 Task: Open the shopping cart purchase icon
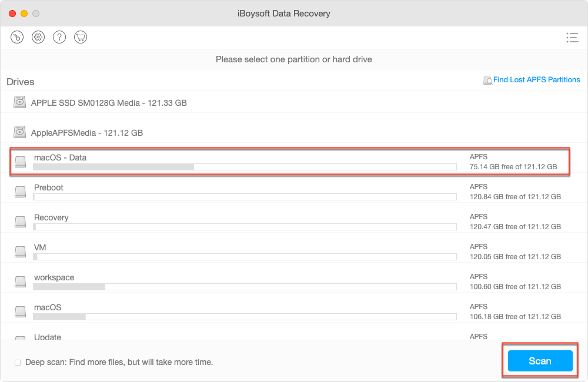(x=80, y=36)
